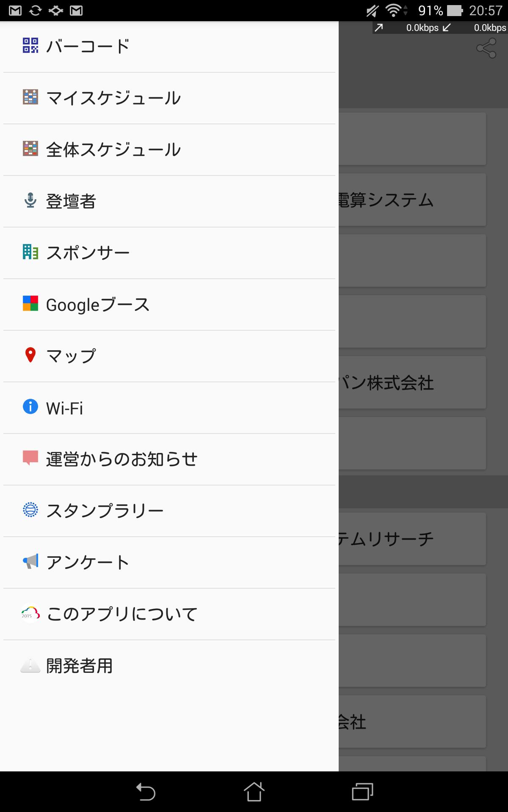Open the recent apps button
Viewport: 508px width, 812px height.
[x=362, y=792]
